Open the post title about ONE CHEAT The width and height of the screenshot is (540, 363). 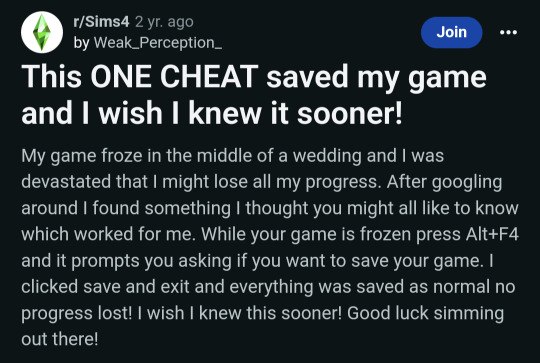254,94
